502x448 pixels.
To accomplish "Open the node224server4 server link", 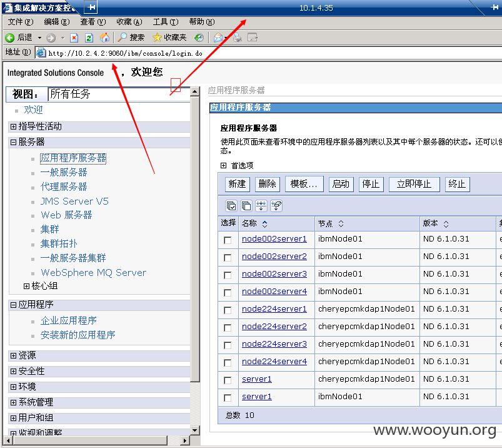I will [x=274, y=362].
